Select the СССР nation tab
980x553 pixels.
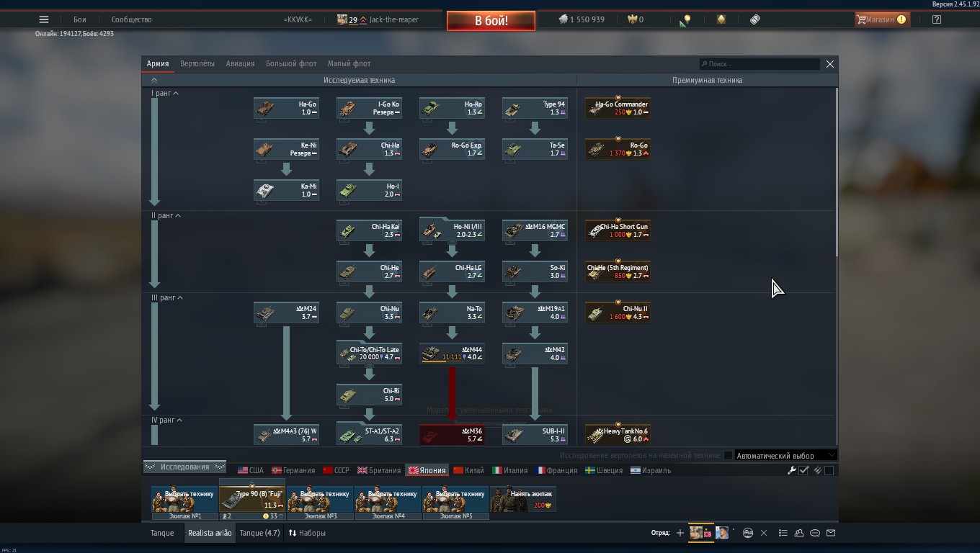click(x=336, y=470)
